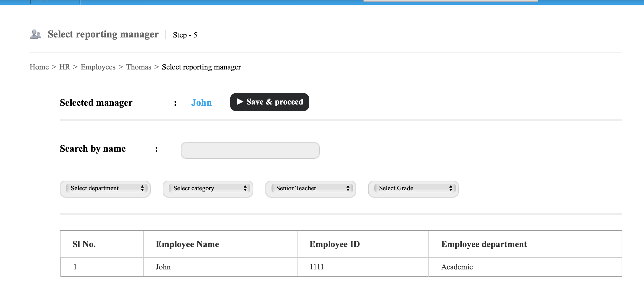Screen dimensions: 644x296
Task: Select John in the Employee Name column
Action: pyautogui.click(x=163, y=267)
